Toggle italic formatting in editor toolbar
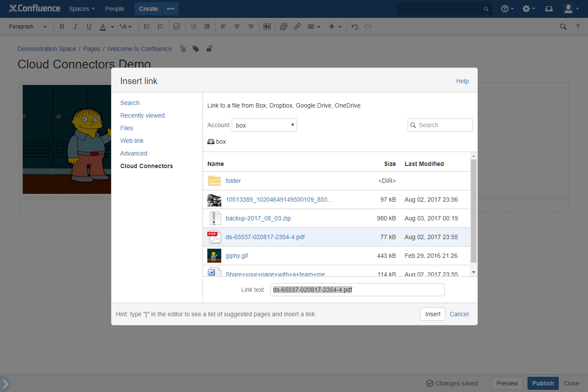The image size is (588, 392). click(75, 27)
